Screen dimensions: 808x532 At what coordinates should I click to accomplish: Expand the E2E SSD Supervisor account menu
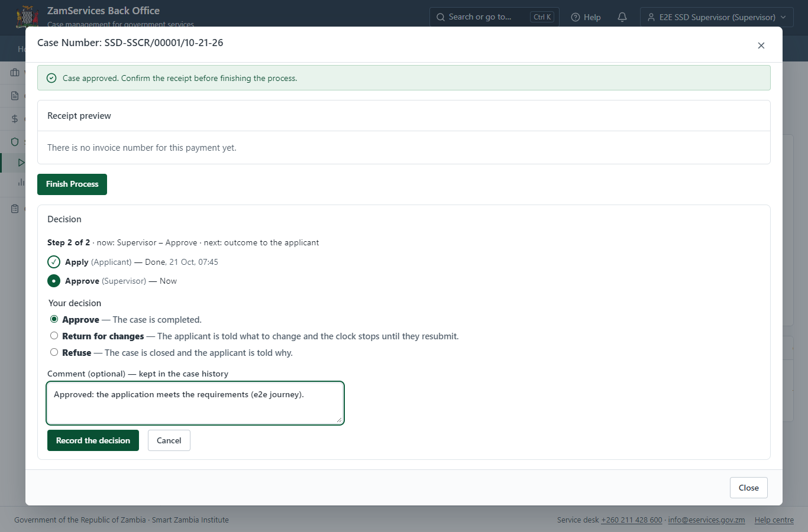(717, 17)
